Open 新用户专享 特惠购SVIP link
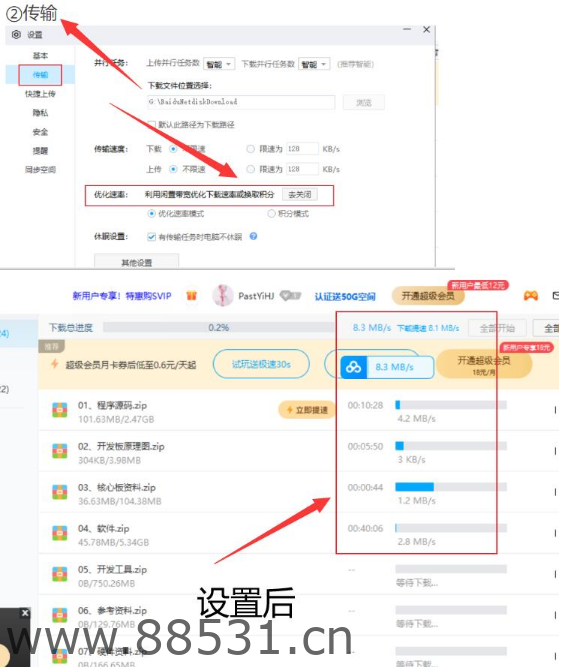Screen dimensions: 565x670 click(122, 296)
